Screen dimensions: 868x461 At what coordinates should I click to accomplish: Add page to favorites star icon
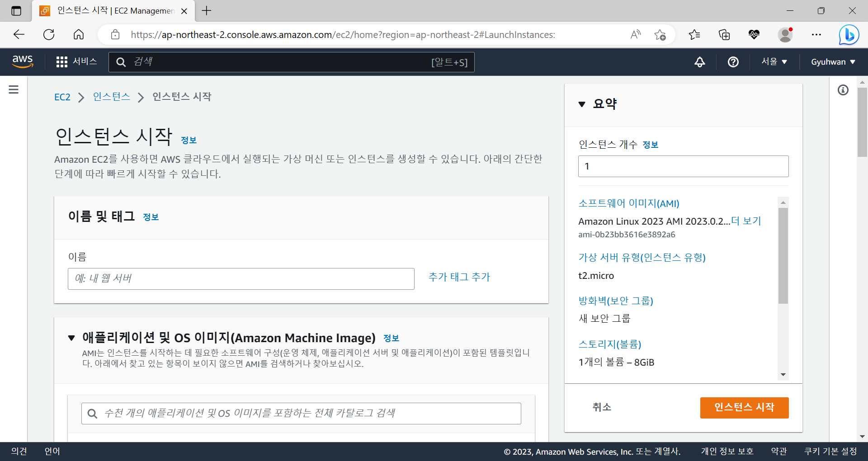[x=660, y=35]
